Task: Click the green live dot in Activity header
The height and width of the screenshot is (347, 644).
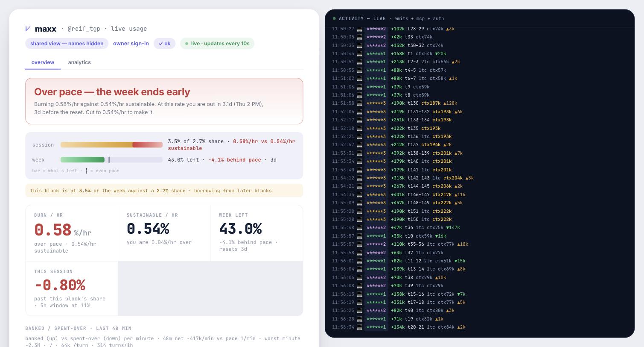Action: pyautogui.click(x=334, y=19)
